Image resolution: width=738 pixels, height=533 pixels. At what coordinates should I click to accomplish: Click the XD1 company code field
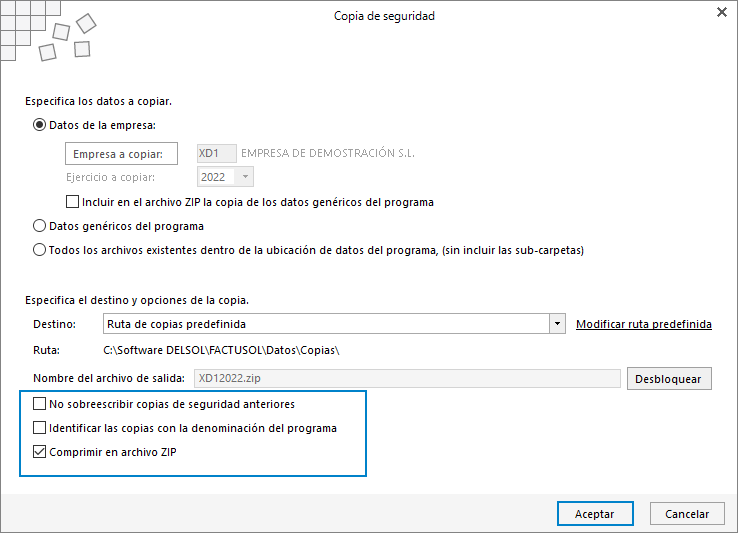[x=217, y=153]
